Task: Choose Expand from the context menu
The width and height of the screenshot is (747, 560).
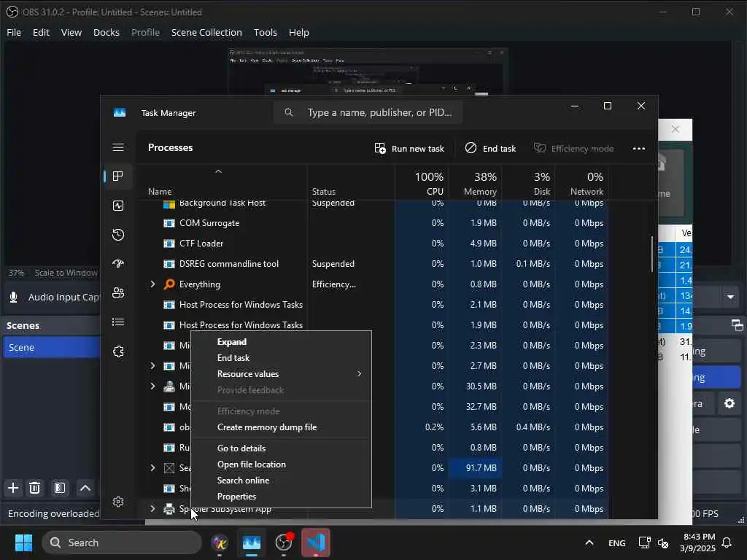Action: tap(281, 342)
